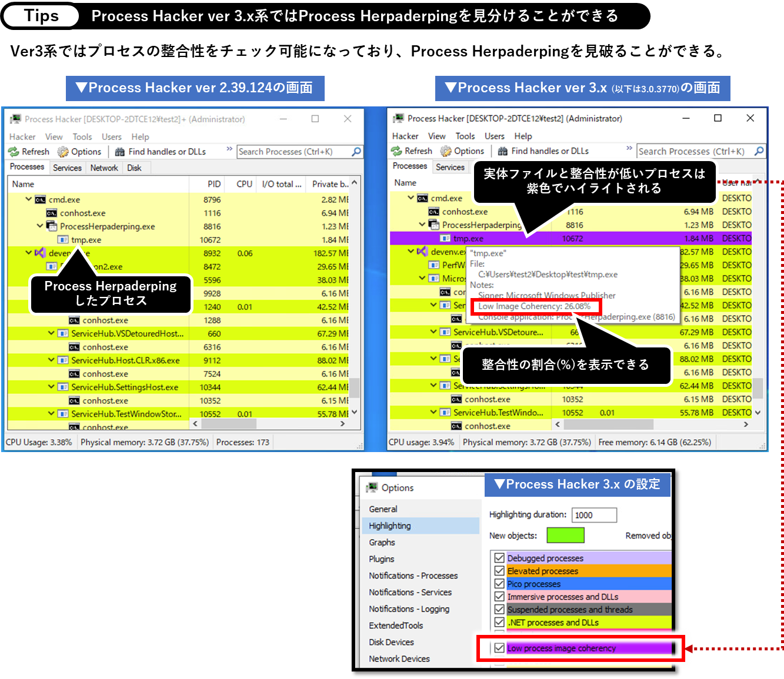Collapse cmd.exe tree node in left window
This screenshot has width=784, height=679.
tap(28, 199)
